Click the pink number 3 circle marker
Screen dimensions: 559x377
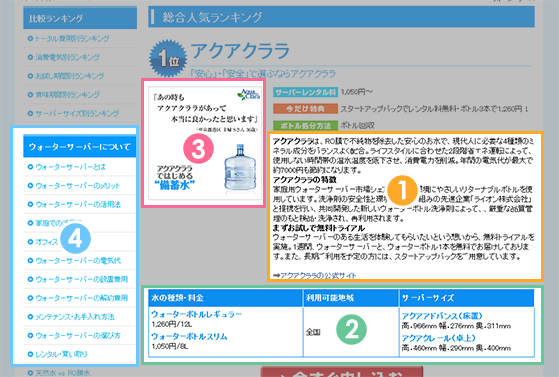[198, 149]
